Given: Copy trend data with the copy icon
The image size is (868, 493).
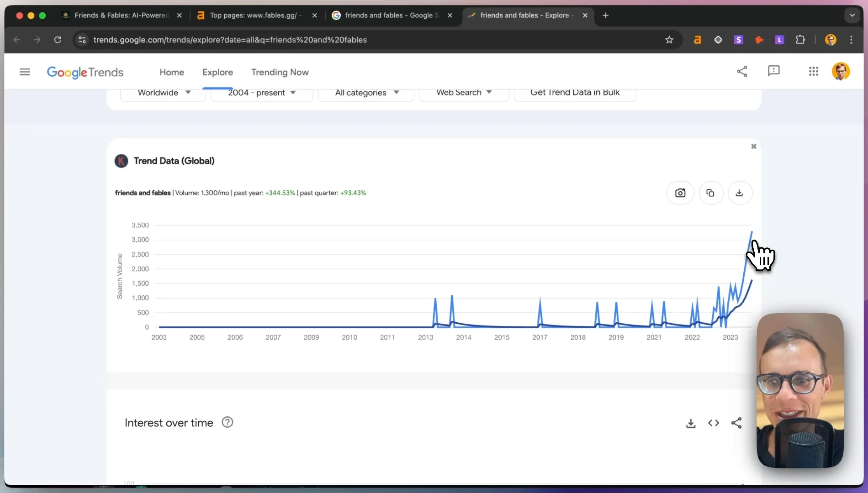Looking at the screenshot, I should tap(710, 193).
